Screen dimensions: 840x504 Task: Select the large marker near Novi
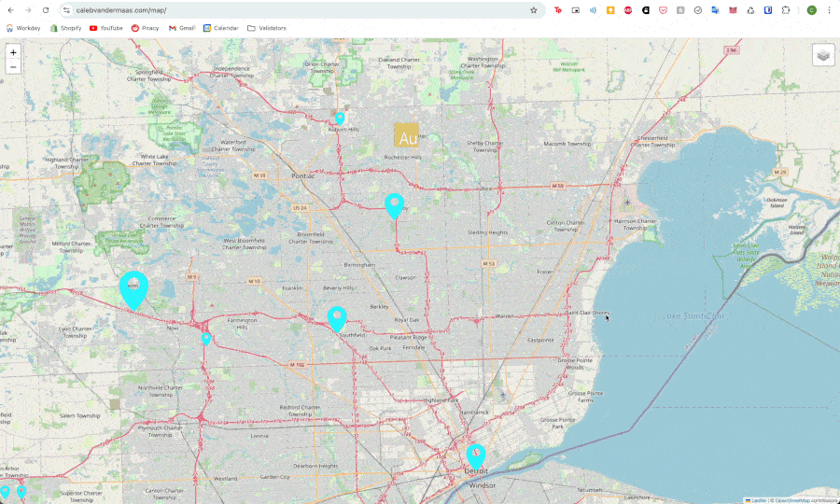133,287
